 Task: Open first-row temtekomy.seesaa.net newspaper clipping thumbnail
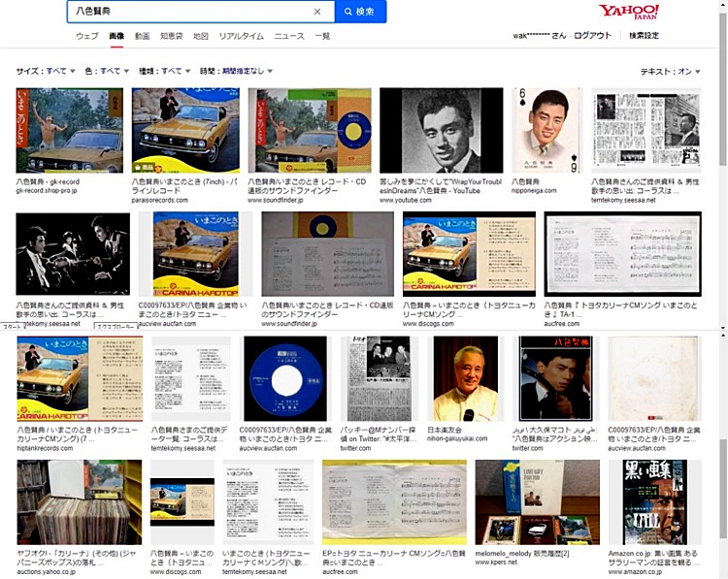click(646, 130)
